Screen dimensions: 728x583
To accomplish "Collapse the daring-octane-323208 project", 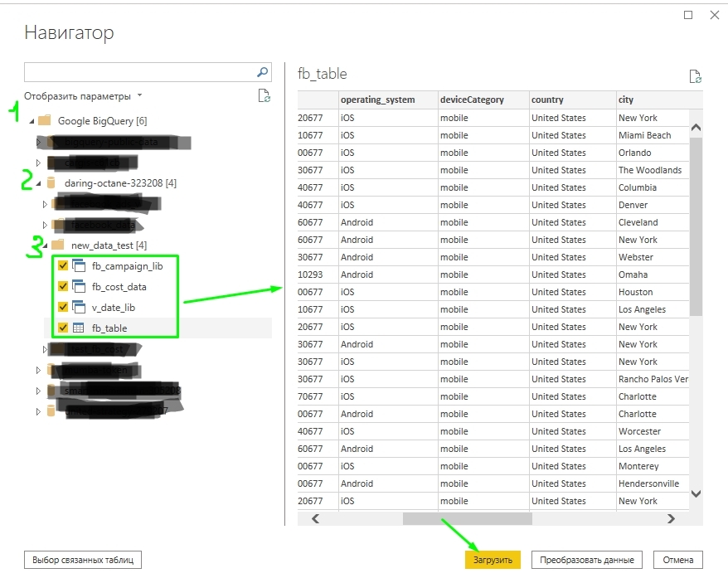I will point(38,183).
